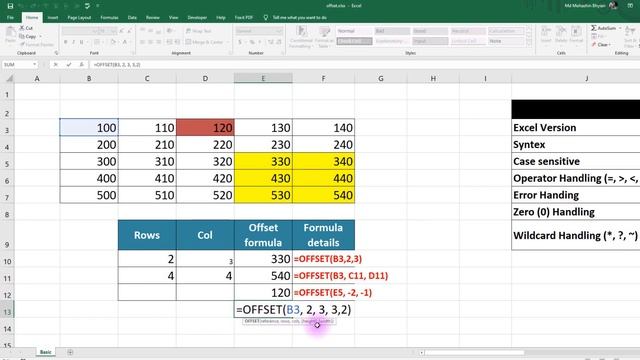Open Insert Function fx dialog
The width and height of the screenshot is (640, 360).
(x=82, y=64)
